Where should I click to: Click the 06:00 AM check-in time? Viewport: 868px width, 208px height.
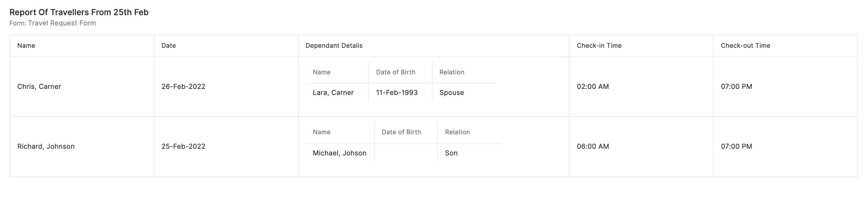tap(593, 147)
